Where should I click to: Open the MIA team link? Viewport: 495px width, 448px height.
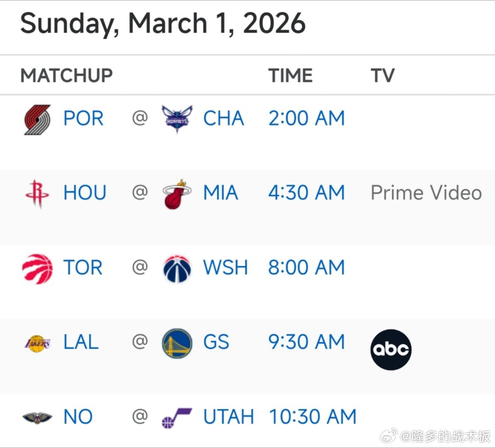click(x=220, y=193)
